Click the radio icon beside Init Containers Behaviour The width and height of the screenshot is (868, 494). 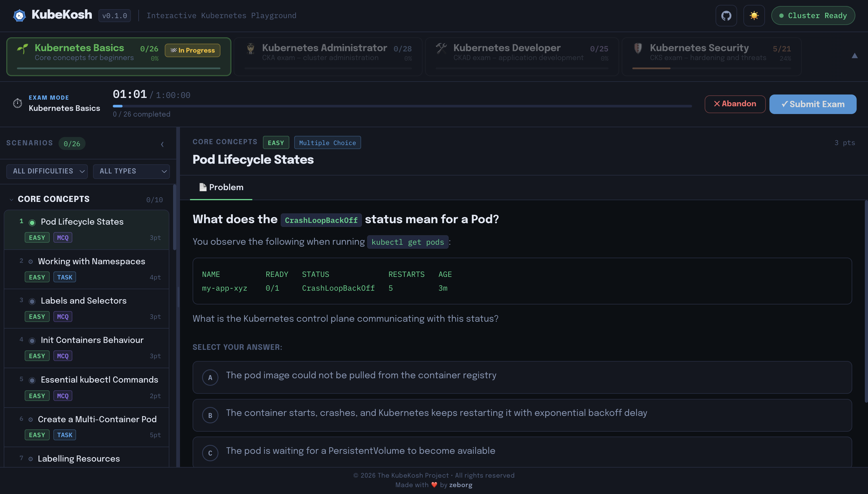(32, 341)
